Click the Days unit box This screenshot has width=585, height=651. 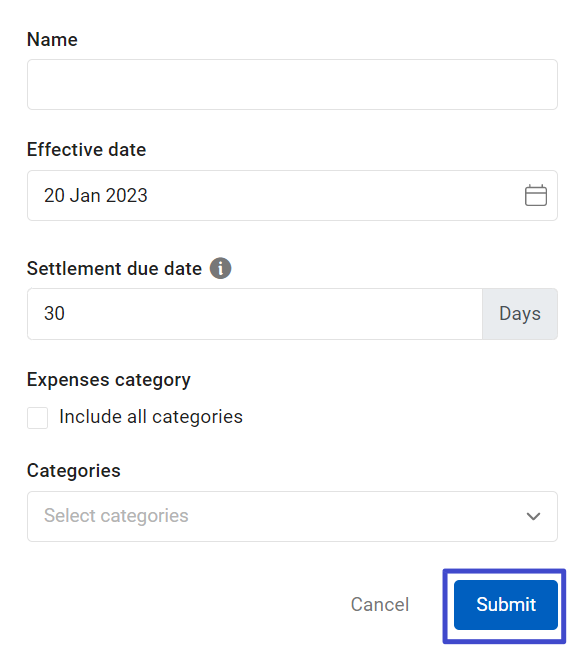[x=520, y=314]
